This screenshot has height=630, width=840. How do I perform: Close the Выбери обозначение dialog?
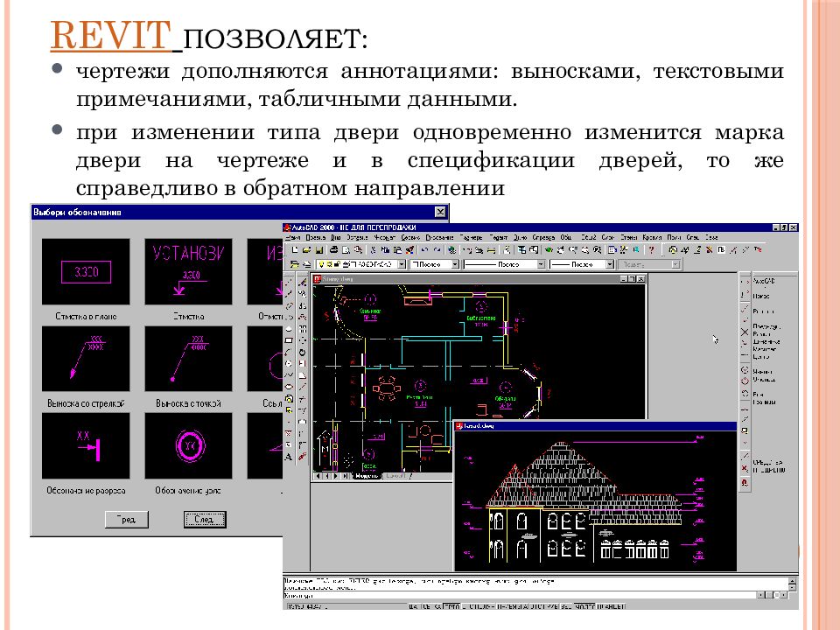440,212
